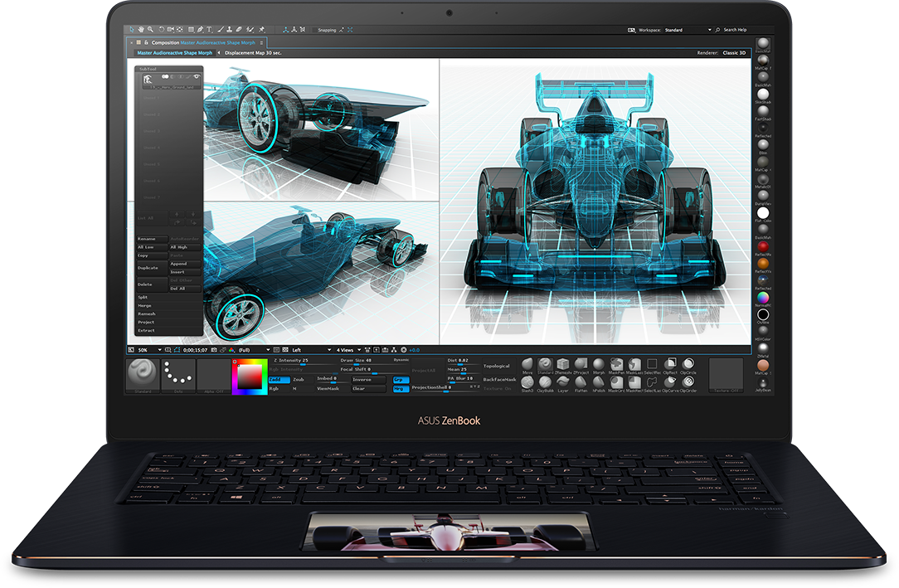Viewport: 899px width, 588px height.
Task: Choose the white Flat Color material
Action: (762, 213)
